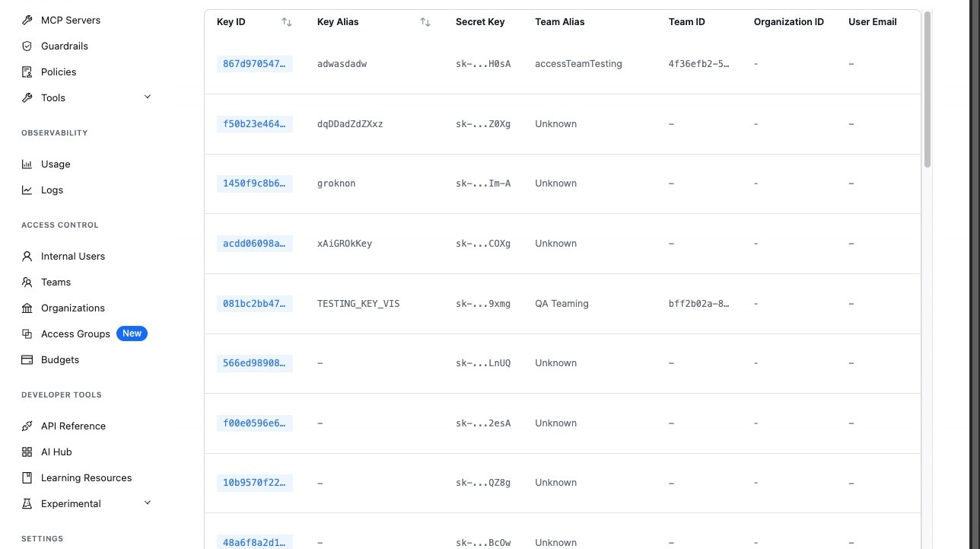Open key ID 081bc2bb47 link
Image resolution: width=980 pixels, height=549 pixels.
pos(254,303)
